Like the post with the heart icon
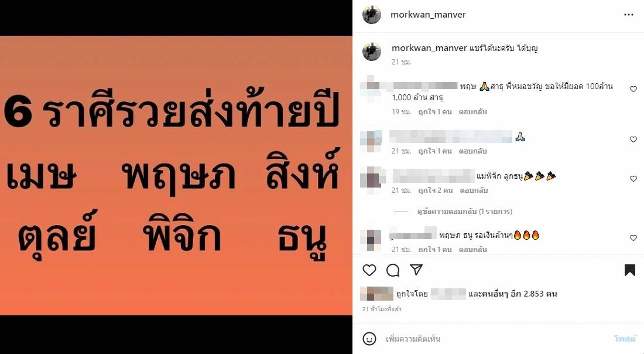The image size is (644, 354). [369, 270]
